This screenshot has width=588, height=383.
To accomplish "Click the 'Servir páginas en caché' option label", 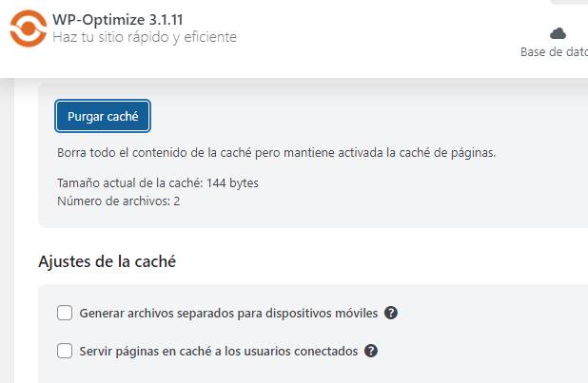I will 219,351.
